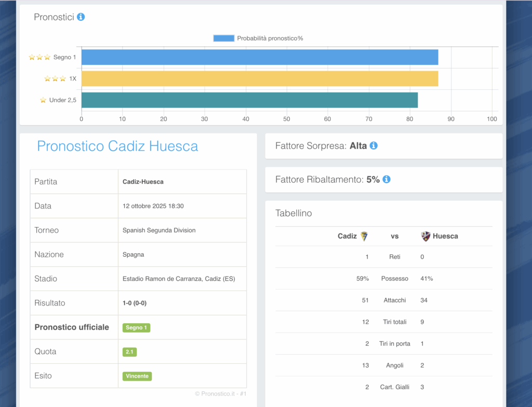Image resolution: width=532 pixels, height=407 pixels.
Task: Click the Cadiz team crest icon
Action: 364,236
